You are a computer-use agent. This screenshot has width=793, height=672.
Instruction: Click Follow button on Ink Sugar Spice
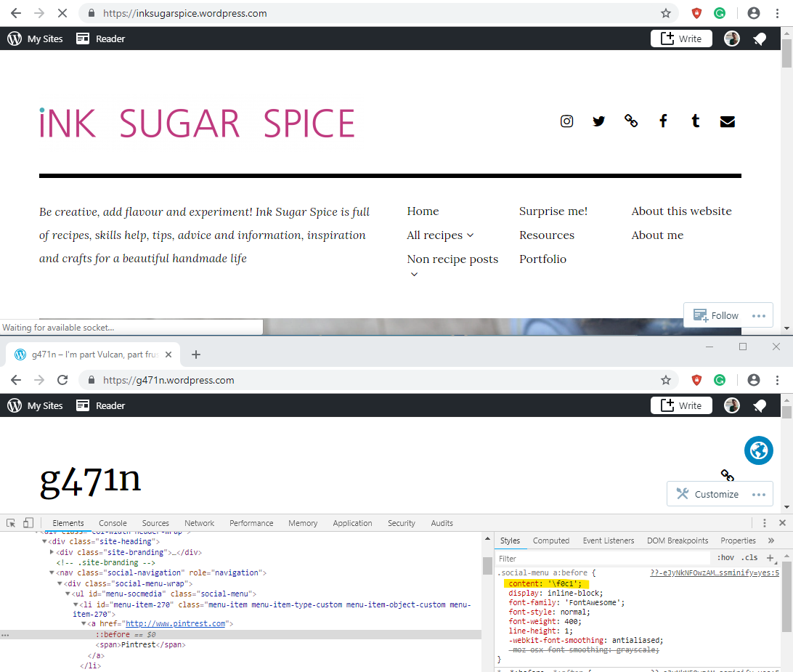click(x=716, y=316)
